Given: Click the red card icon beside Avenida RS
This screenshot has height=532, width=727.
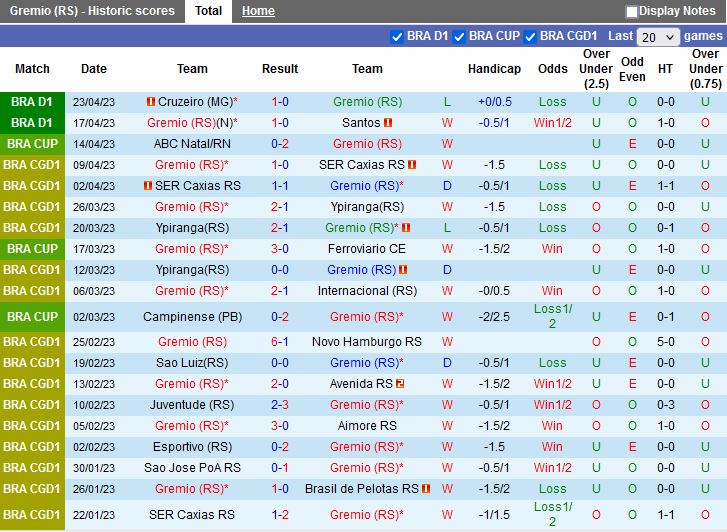Looking at the screenshot, I should (x=400, y=384).
